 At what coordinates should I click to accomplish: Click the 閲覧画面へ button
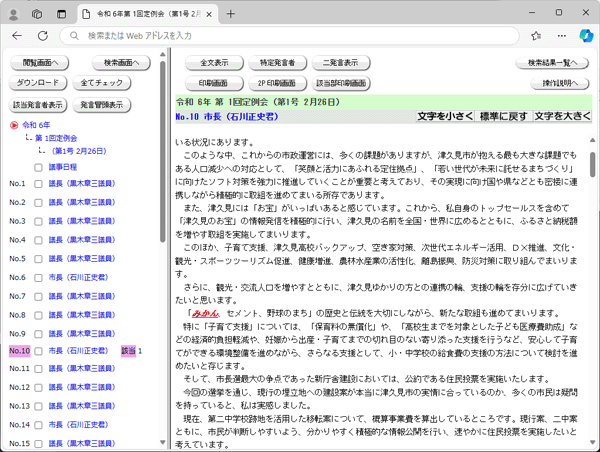40,63
